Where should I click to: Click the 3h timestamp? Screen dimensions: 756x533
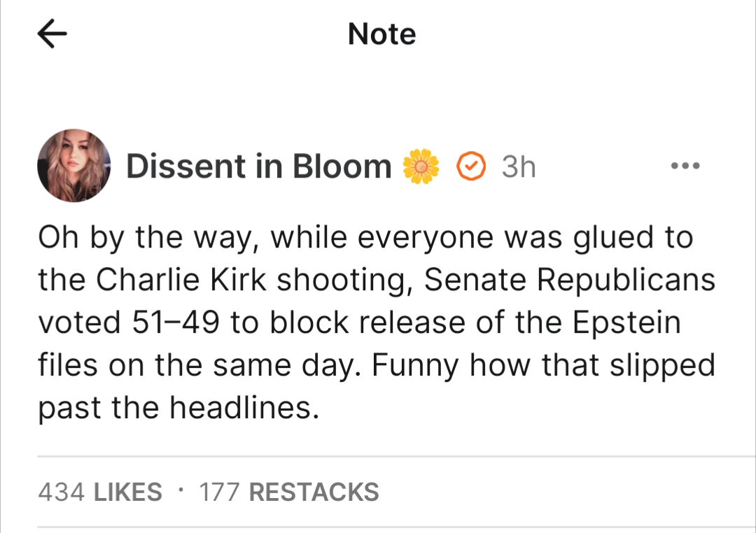click(519, 166)
